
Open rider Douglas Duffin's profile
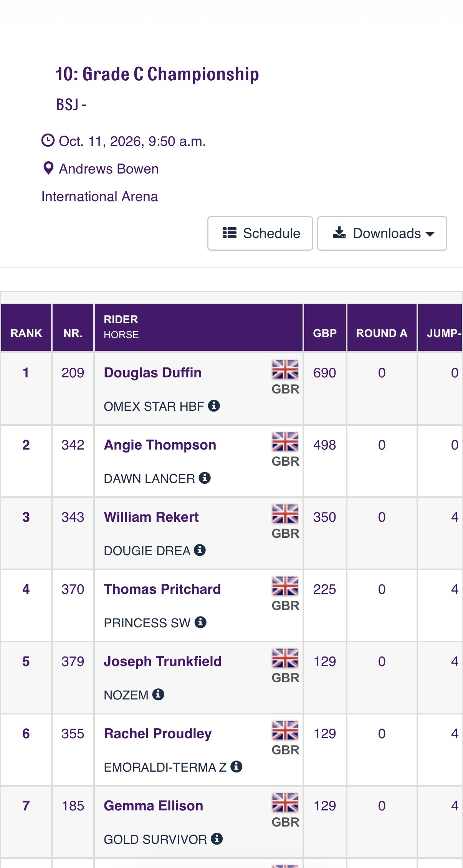(x=153, y=373)
